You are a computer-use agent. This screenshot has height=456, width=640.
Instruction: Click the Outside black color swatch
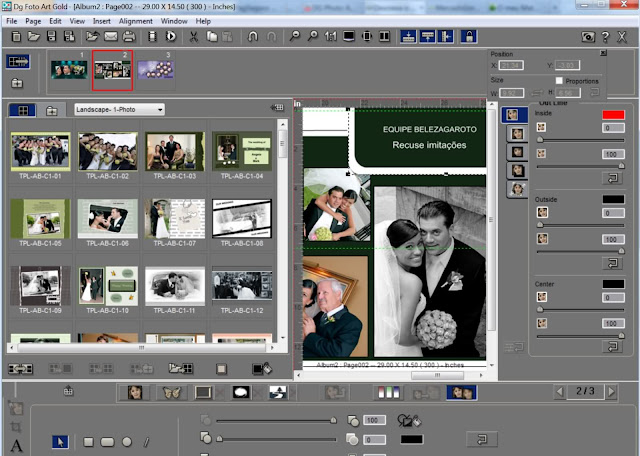tap(613, 199)
